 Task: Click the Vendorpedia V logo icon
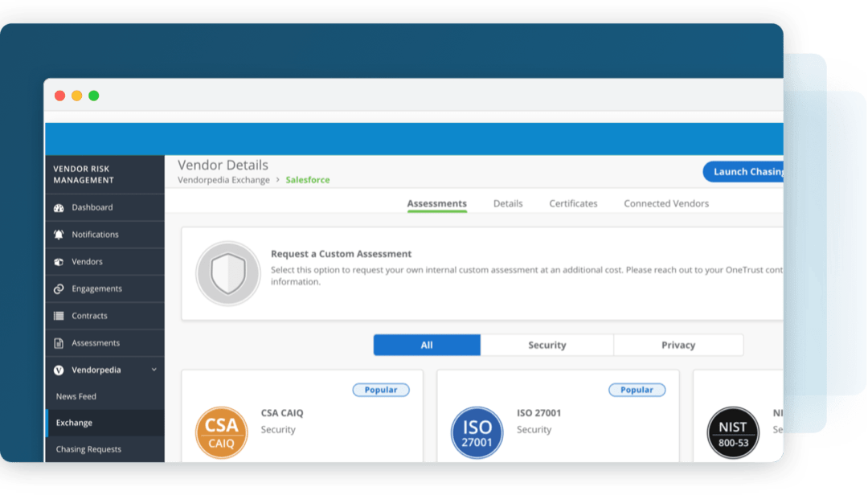click(x=59, y=370)
